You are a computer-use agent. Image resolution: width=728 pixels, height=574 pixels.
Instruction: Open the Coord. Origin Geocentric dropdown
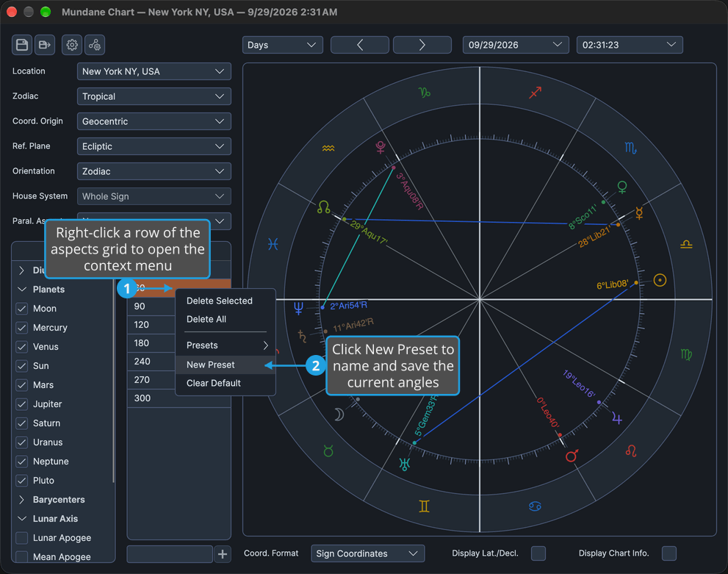coord(154,122)
